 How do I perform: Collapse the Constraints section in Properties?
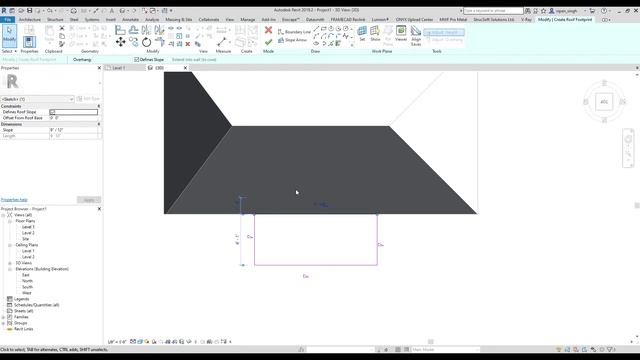tap(99, 106)
